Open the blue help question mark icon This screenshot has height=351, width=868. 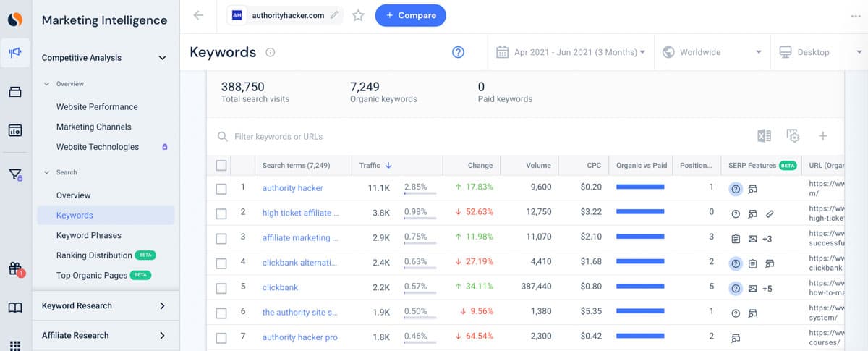click(x=458, y=52)
